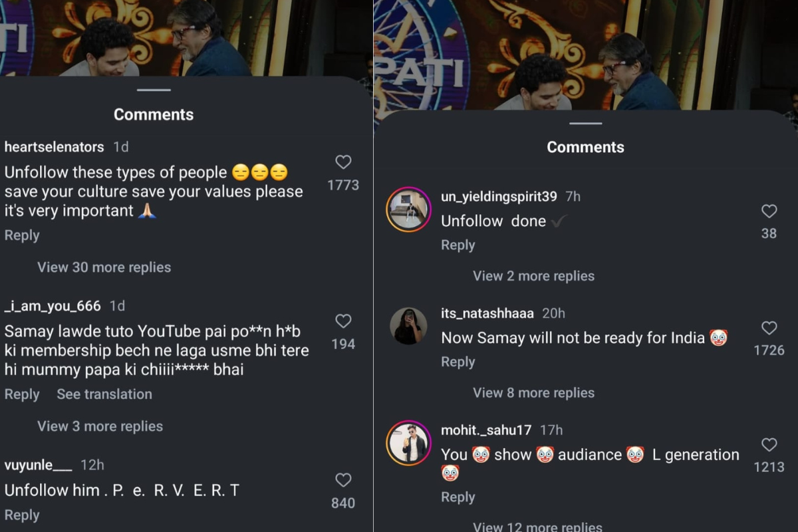Like the un_yieldingspirit39 comment
The width and height of the screenshot is (798, 532).
[x=769, y=211]
